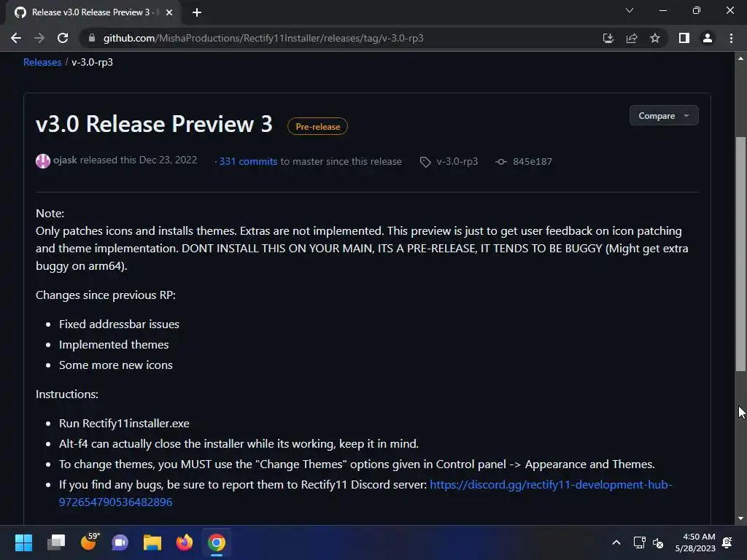This screenshot has width=747, height=560.
Task: Click the commit icon beside 845e187
Action: pos(501,162)
